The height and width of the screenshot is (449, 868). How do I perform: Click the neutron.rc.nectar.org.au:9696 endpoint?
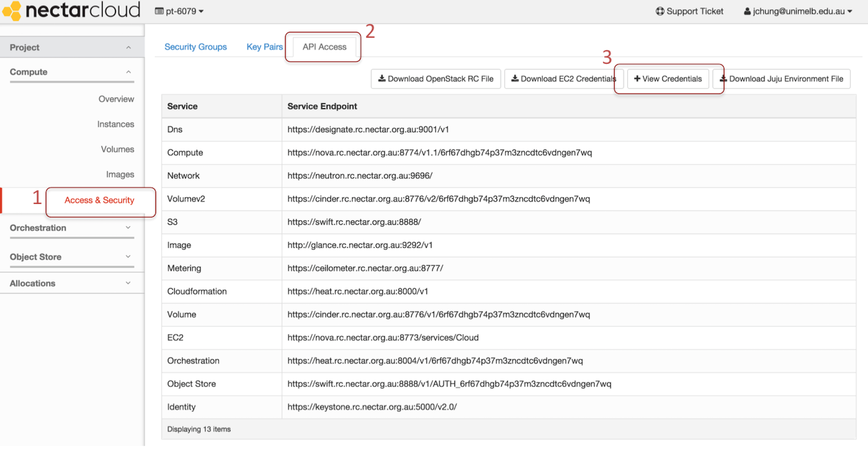click(360, 176)
